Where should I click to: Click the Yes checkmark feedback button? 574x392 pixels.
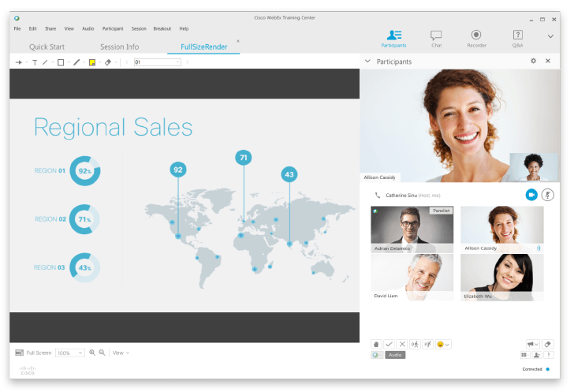[389, 345]
